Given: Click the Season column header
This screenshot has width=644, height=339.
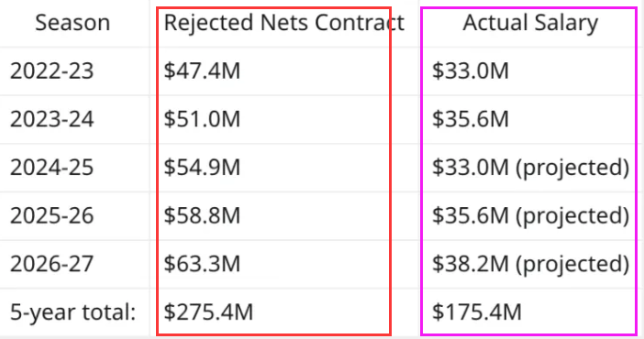Looking at the screenshot, I should 72,23.
